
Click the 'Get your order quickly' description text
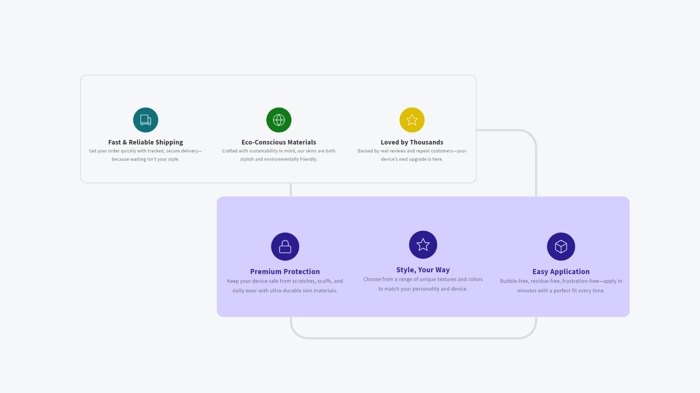tap(146, 155)
